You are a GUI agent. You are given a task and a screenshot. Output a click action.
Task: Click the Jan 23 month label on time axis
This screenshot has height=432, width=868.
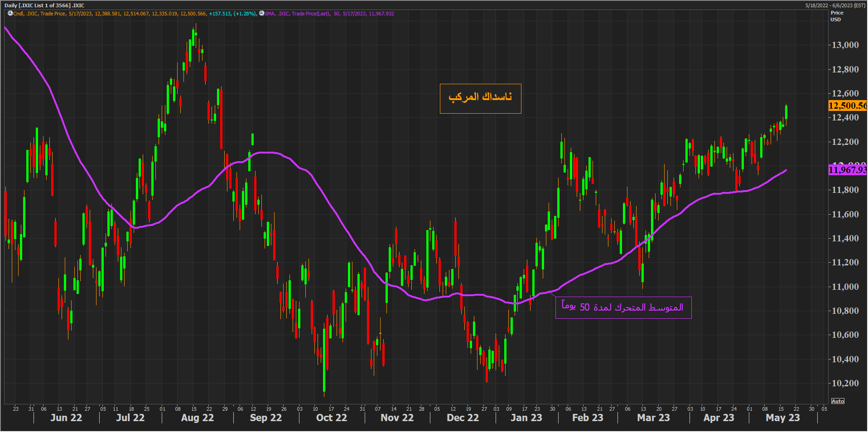coord(526,418)
